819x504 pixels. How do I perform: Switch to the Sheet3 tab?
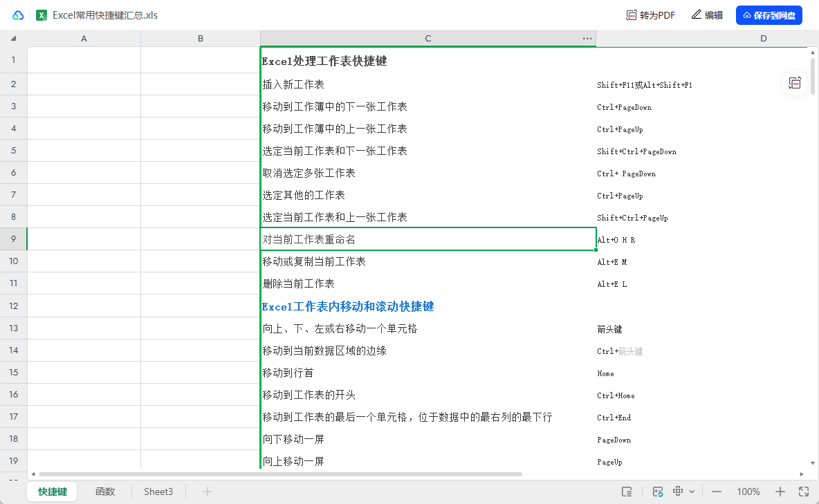click(x=158, y=492)
